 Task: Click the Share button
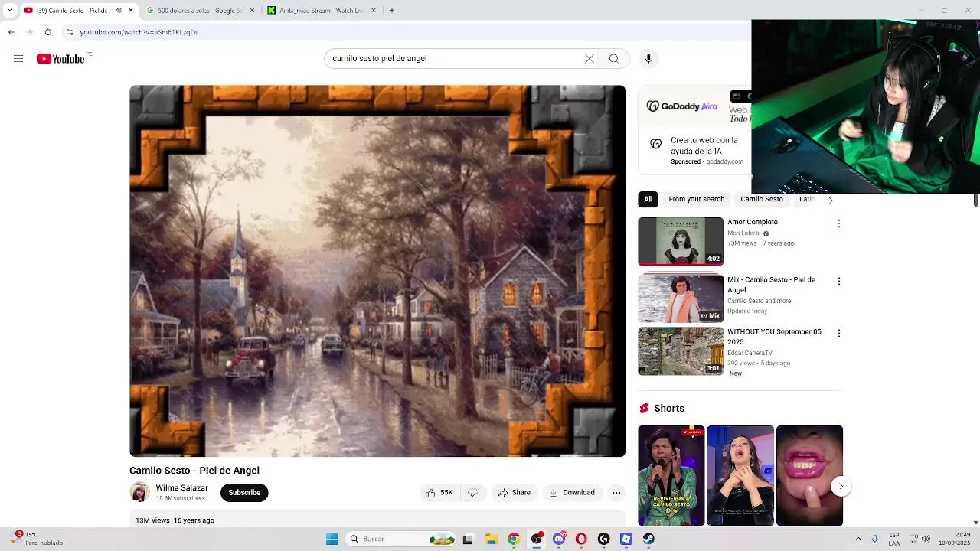[x=514, y=493]
